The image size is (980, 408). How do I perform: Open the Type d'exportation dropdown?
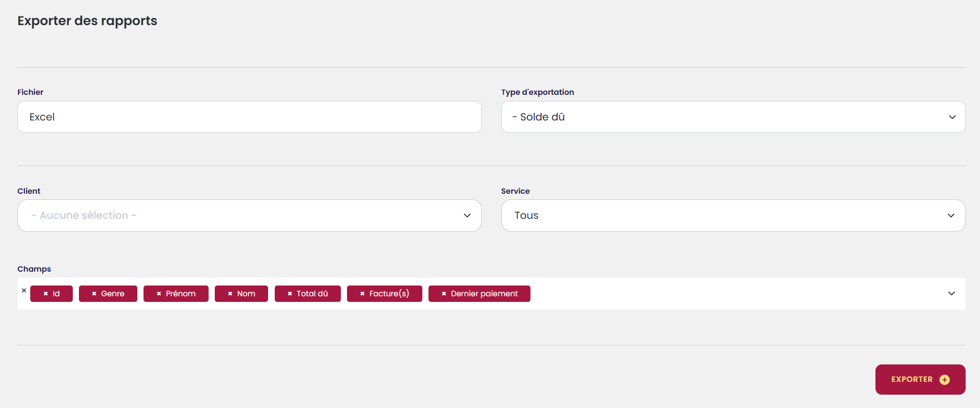click(x=733, y=117)
